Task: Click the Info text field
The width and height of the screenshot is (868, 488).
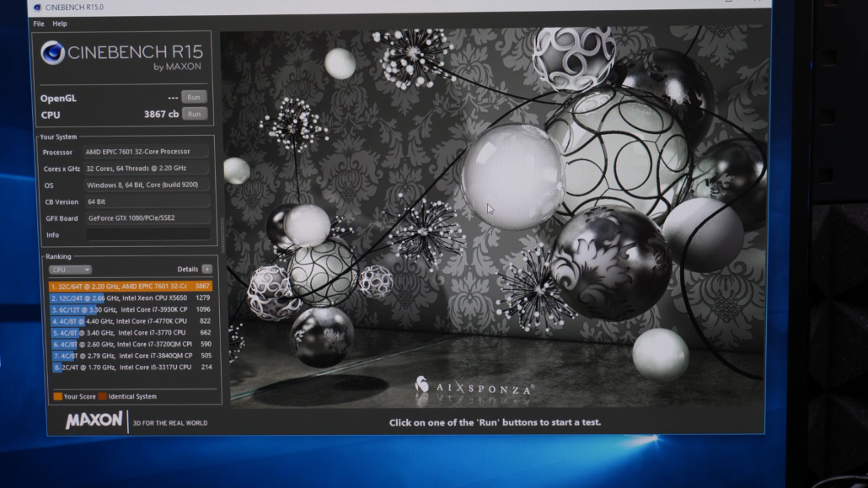Action: pyautogui.click(x=147, y=234)
